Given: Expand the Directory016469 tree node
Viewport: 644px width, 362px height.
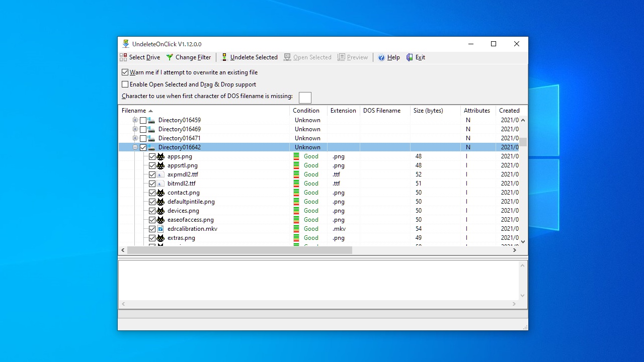Looking at the screenshot, I should pyautogui.click(x=135, y=129).
